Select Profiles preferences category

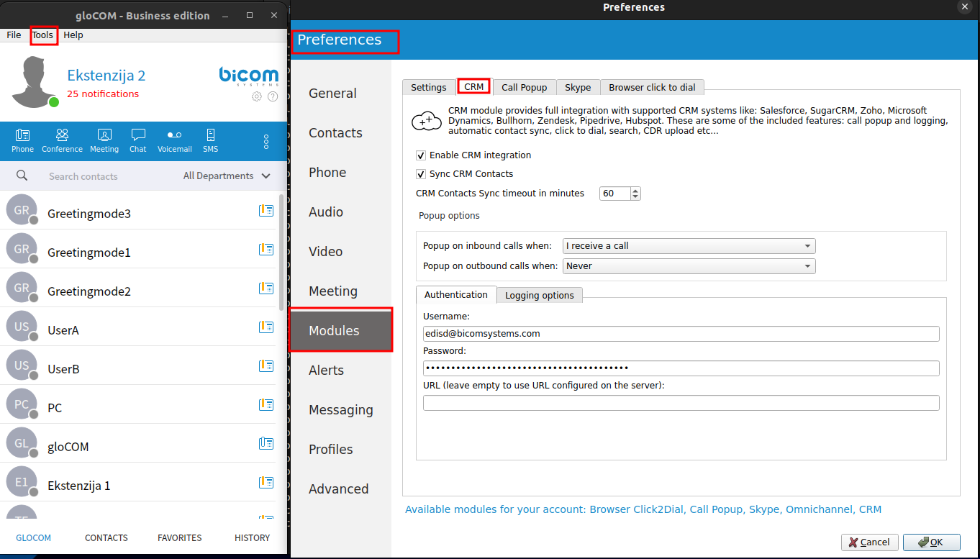click(x=340, y=450)
